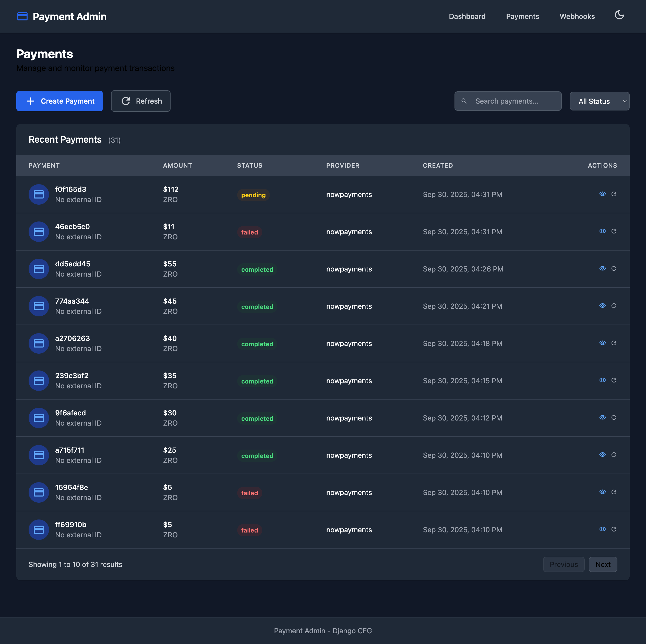The image size is (646, 644).
Task: Click the Payment Admin card logo icon
Action: pos(22,16)
